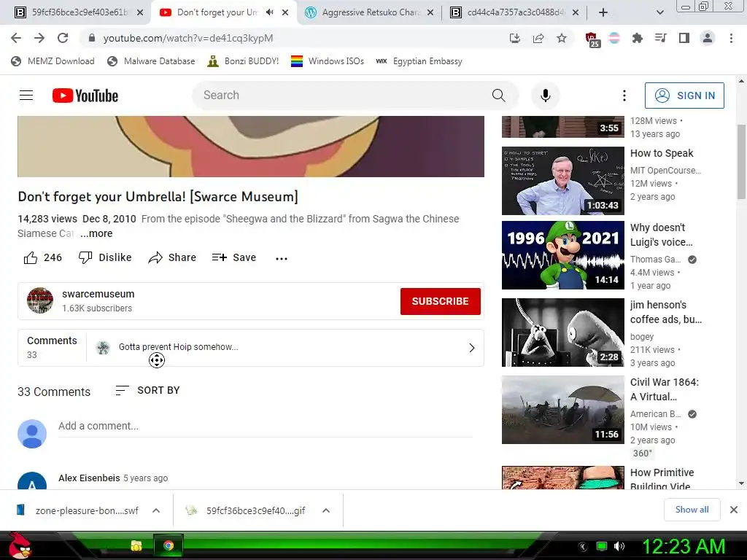
Task: Click the address bar URL
Action: click(188, 38)
